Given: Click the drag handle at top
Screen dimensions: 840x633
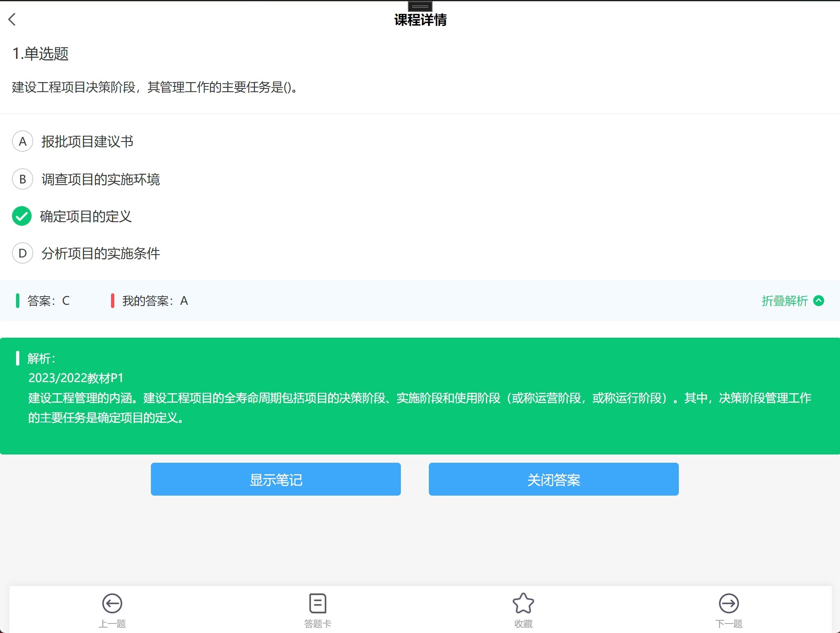Looking at the screenshot, I should coord(420,6).
